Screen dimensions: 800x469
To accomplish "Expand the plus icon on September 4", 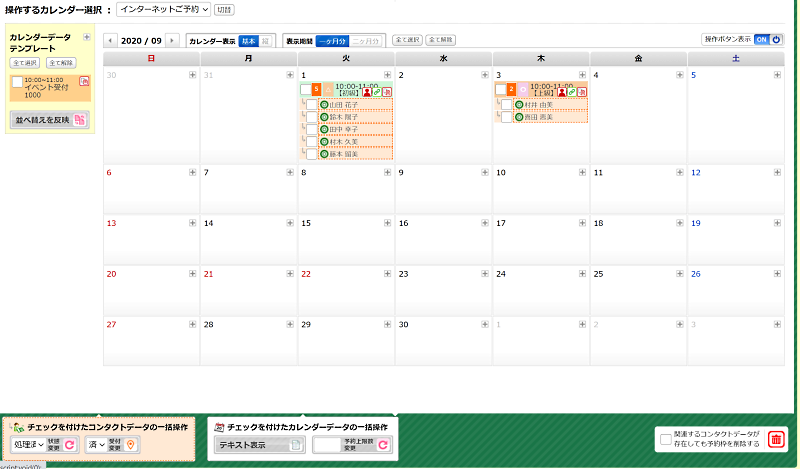I will [680, 75].
